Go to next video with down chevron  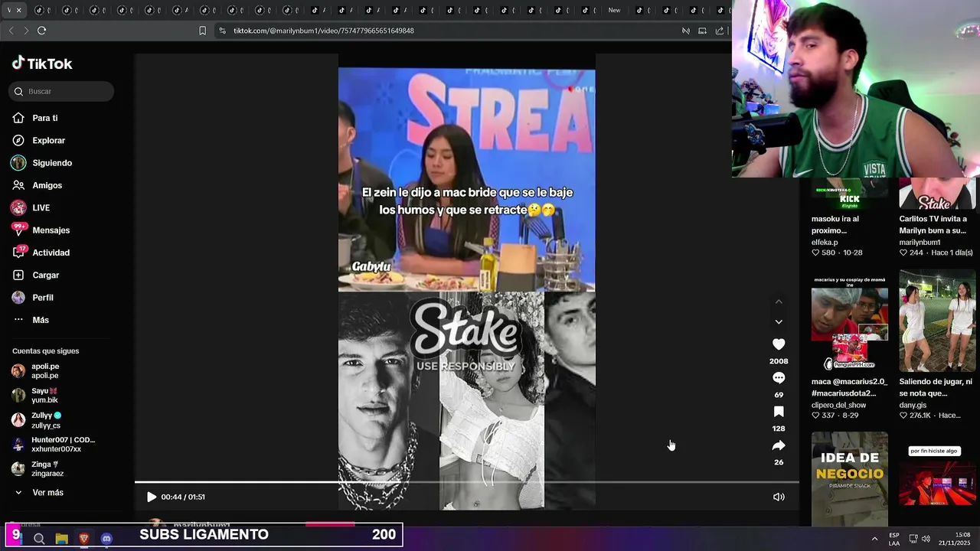point(779,322)
